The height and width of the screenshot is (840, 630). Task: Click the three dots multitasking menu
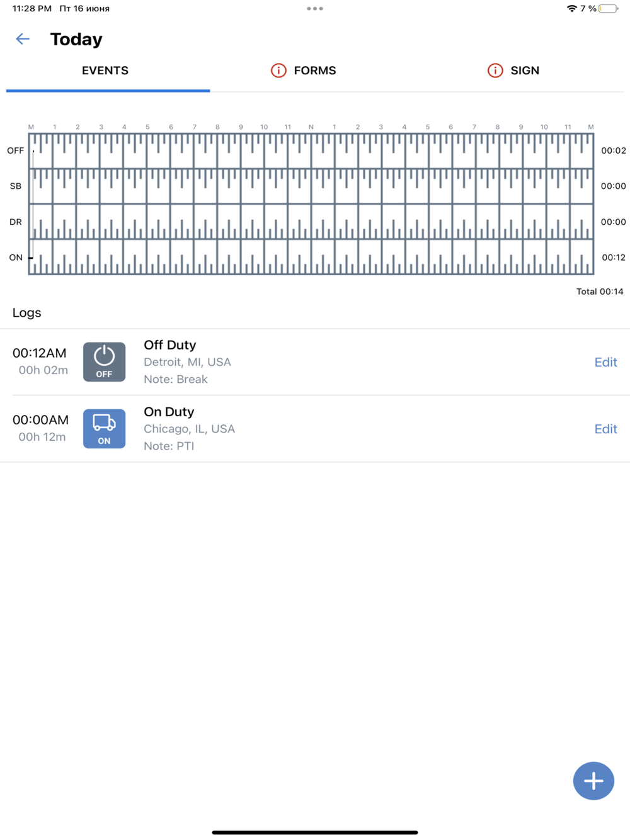(x=315, y=9)
